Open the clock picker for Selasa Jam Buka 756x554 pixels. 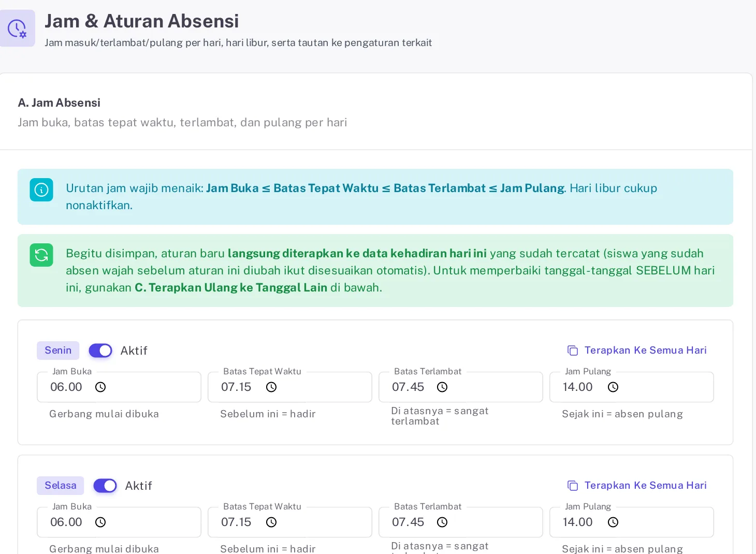[x=100, y=522]
